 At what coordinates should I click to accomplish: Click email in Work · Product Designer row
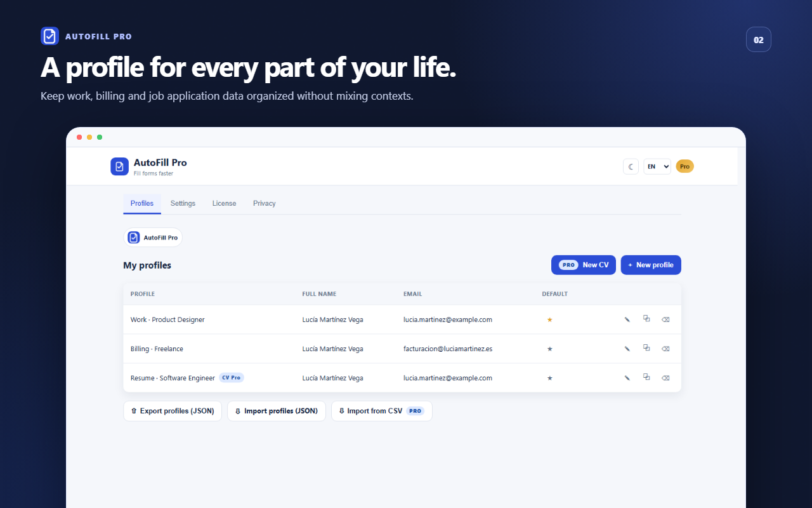pos(448,319)
